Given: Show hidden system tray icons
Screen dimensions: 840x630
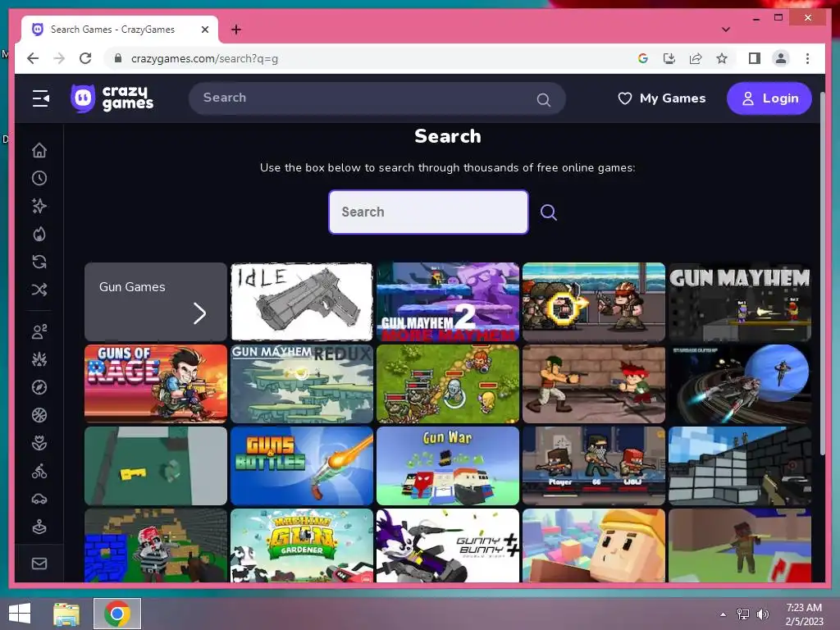Looking at the screenshot, I should click(724, 614).
